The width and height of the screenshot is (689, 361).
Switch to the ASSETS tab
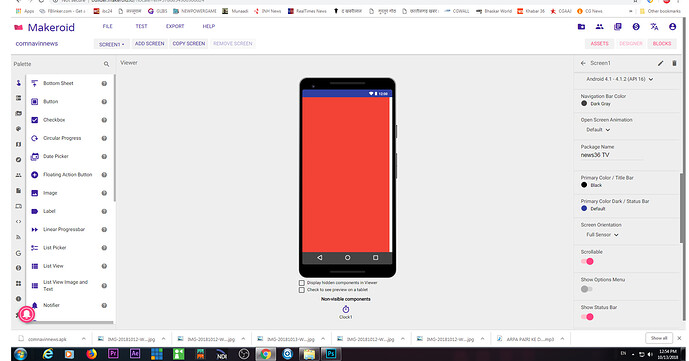coord(599,44)
